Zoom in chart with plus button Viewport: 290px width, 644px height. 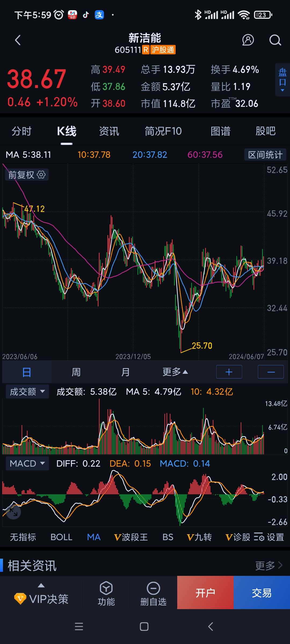point(229,372)
